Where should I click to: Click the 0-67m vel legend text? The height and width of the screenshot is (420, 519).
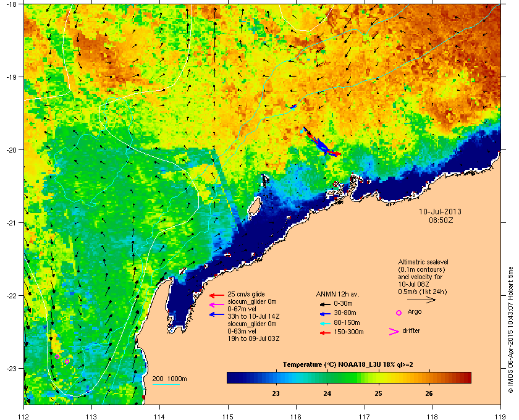[x=242, y=309]
